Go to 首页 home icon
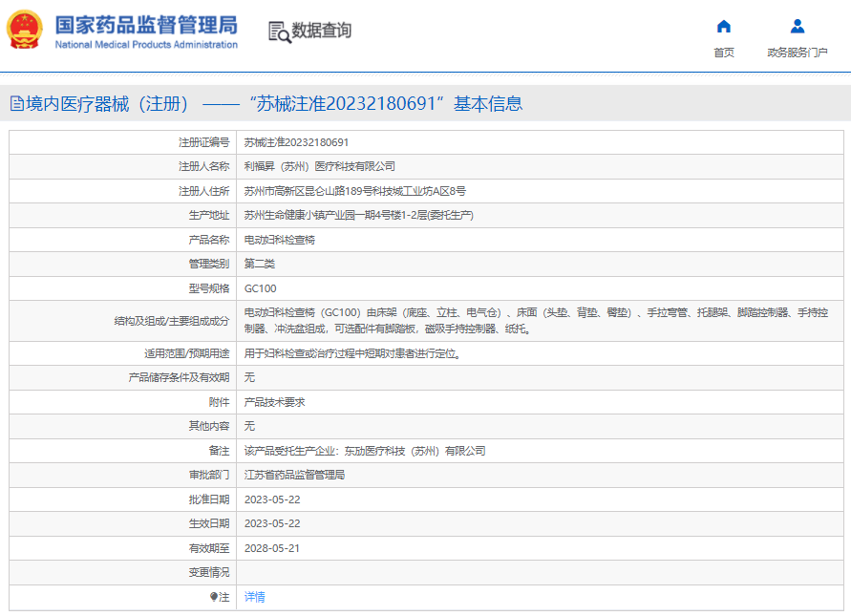The width and height of the screenshot is (851, 616). click(x=723, y=26)
